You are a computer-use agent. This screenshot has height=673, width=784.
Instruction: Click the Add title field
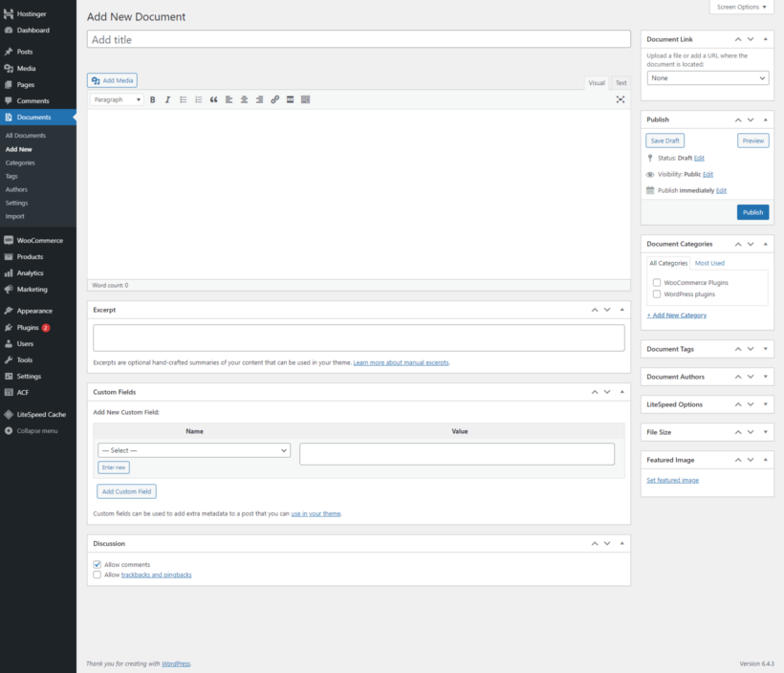[359, 38]
